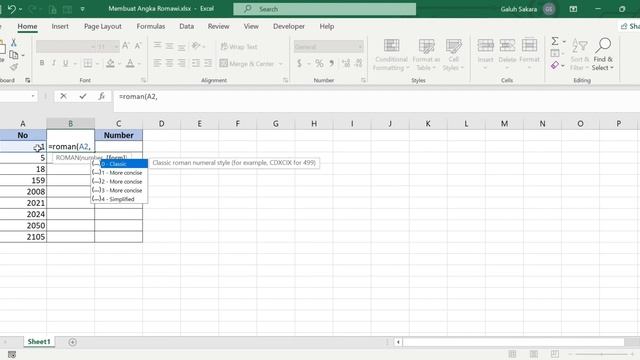Open the Developer tab
This screenshot has width=640, height=360.
pos(289,26)
